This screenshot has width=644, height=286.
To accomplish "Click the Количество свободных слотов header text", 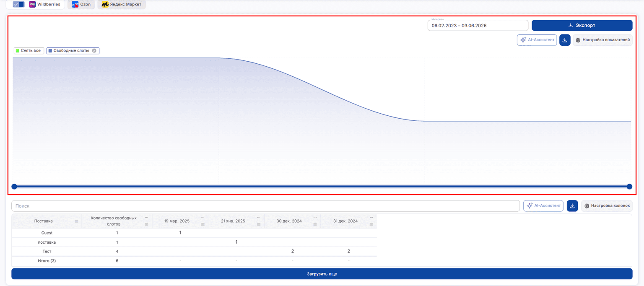I will (x=114, y=221).
